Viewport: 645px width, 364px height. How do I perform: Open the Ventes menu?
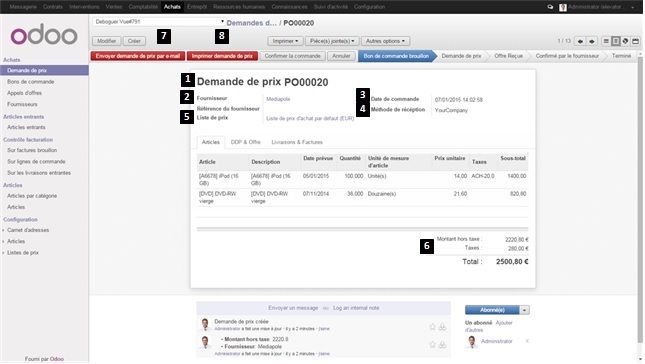tap(114, 7)
